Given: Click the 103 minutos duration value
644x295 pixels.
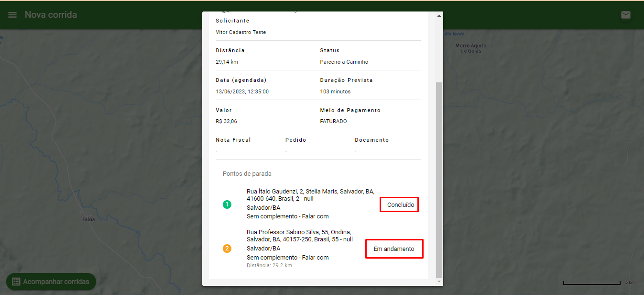Looking at the screenshot, I should (335, 91).
